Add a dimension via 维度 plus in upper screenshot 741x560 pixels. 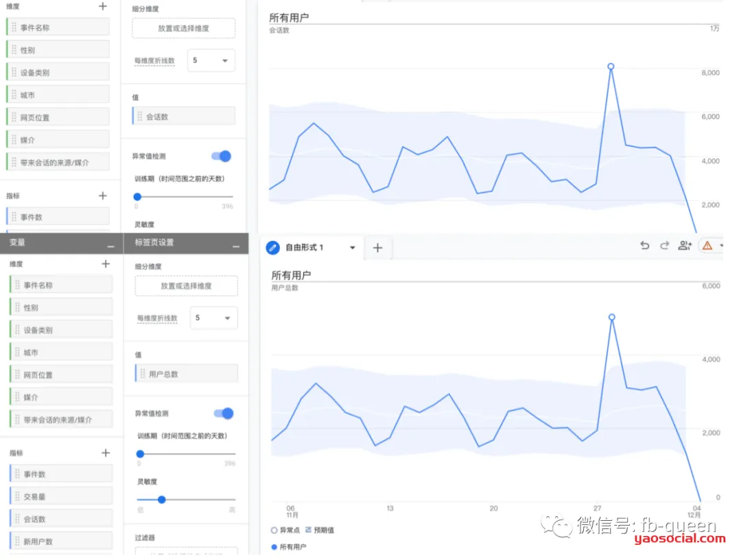[x=102, y=6]
